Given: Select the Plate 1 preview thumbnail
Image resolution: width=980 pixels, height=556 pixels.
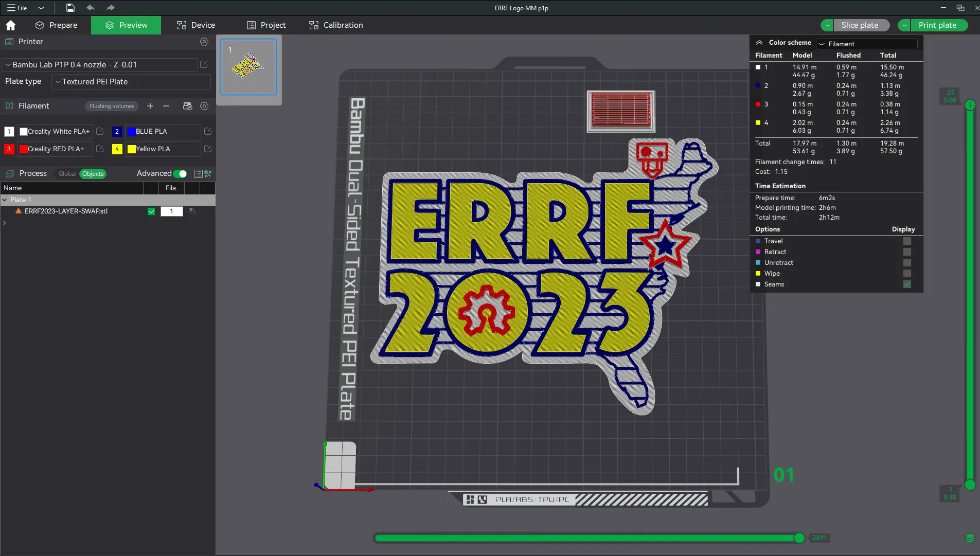Looking at the screenshot, I should click(248, 67).
